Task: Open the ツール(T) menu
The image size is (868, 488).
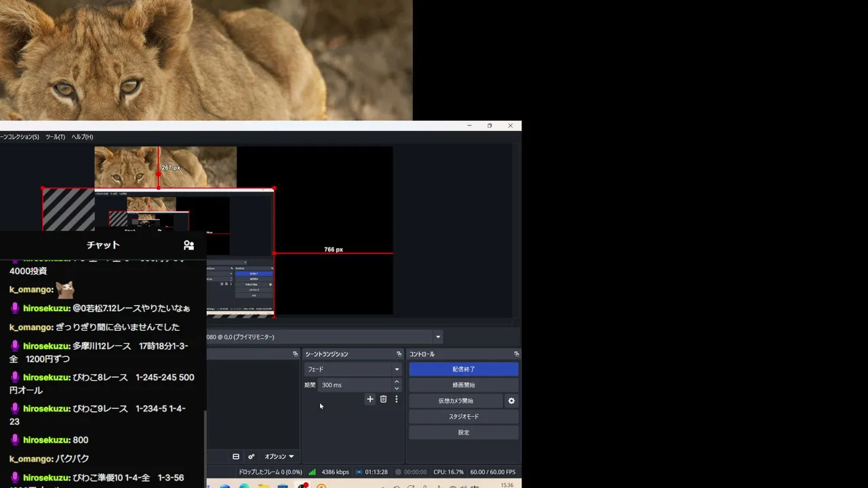Action: pos(55,137)
